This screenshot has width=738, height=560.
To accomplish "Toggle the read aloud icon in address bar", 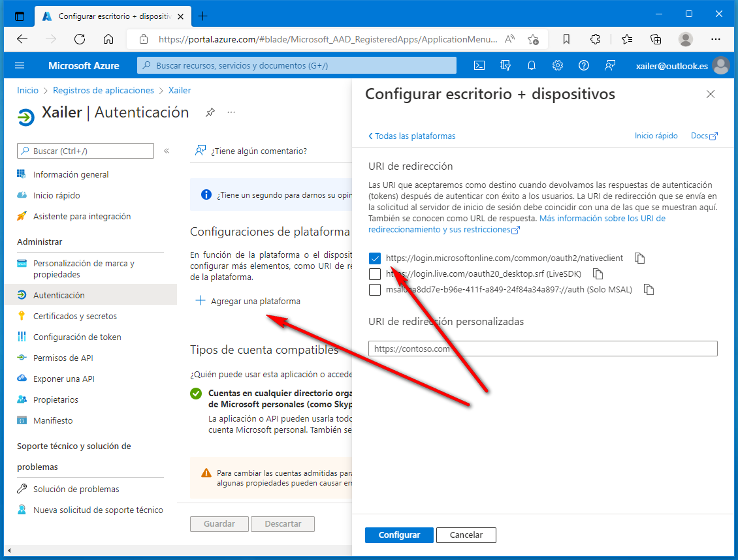I will tap(509, 40).
